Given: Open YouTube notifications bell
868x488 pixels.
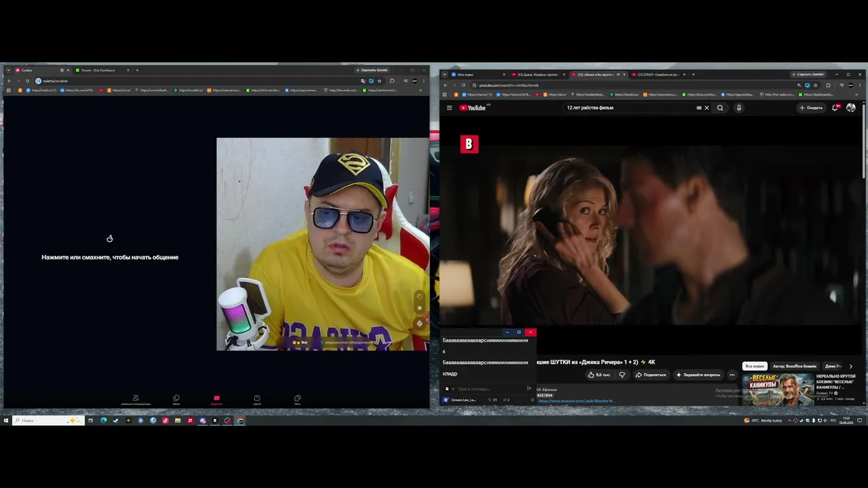Looking at the screenshot, I should [835, 108].
